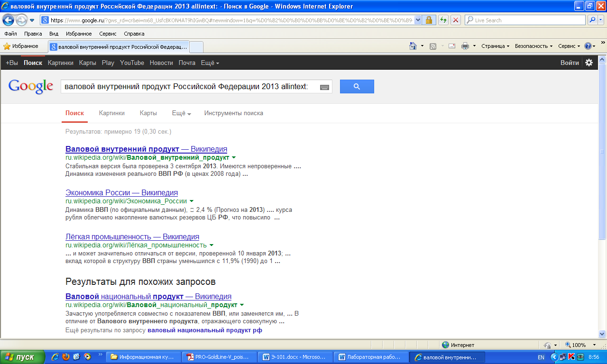Click the green Refresh page icon
Viewport: 607px width, 364px height.
tap(443, 20)
